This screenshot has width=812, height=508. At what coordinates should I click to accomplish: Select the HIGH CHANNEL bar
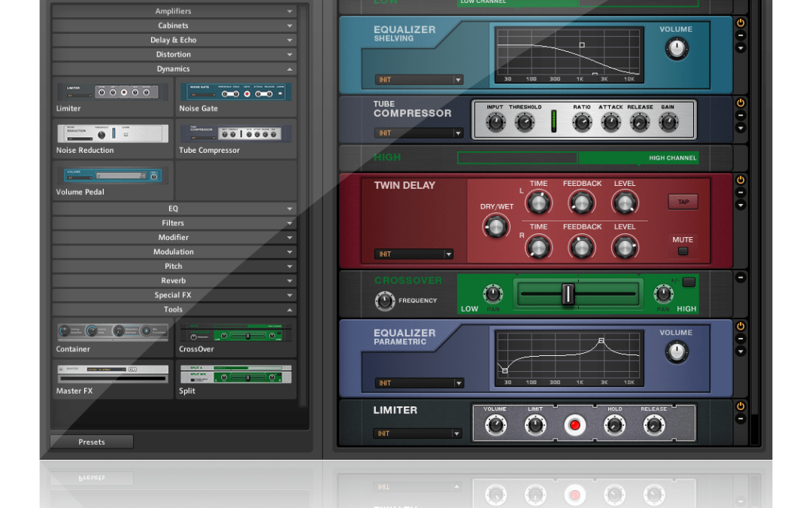(x=638, y=158)
